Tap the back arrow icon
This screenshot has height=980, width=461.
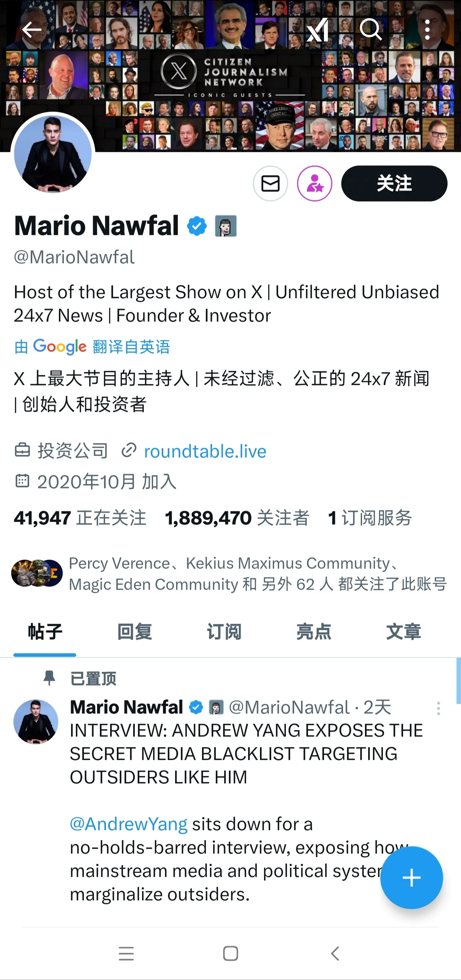(x=32, y=30)
